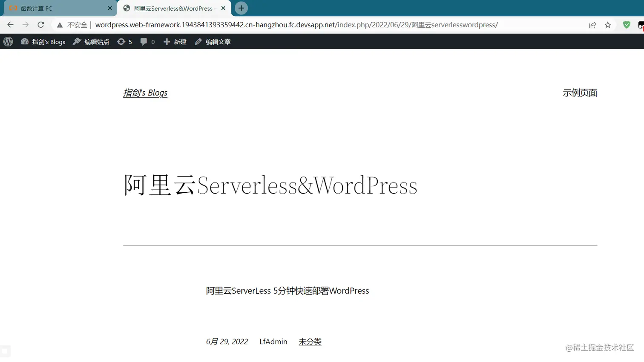The image size is (644, 362).
Task: Open the site dashboard via speedometer icon
Action: click(24, 41)
